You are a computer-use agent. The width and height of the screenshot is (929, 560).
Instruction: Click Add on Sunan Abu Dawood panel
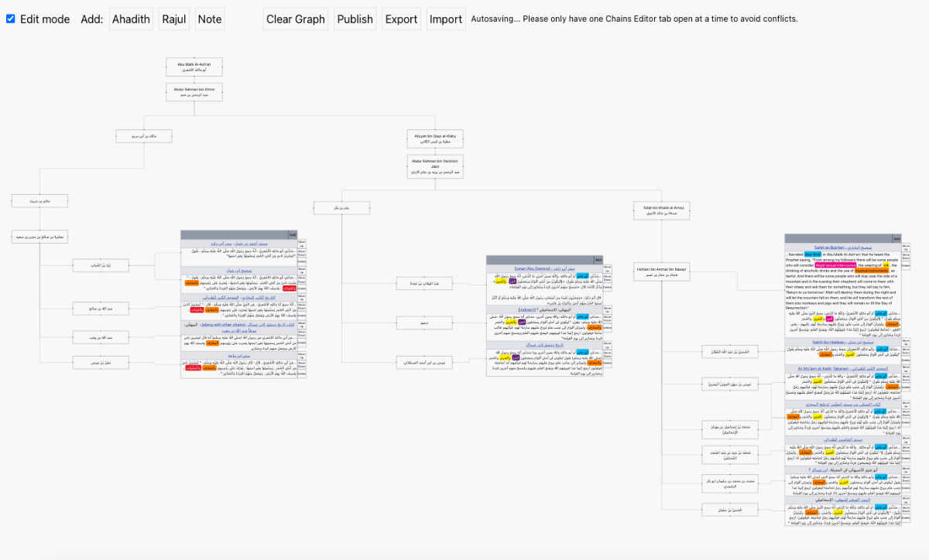tap(598, 260)
